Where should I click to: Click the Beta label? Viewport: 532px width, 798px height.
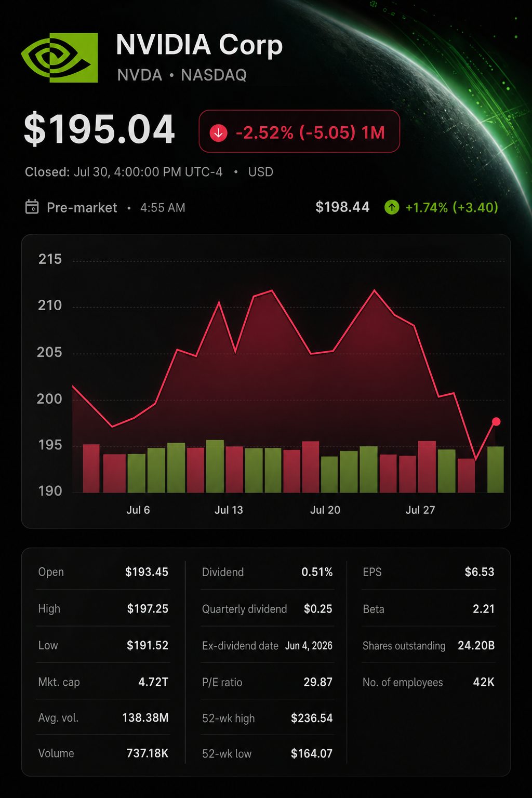click(x=374, y=609)
